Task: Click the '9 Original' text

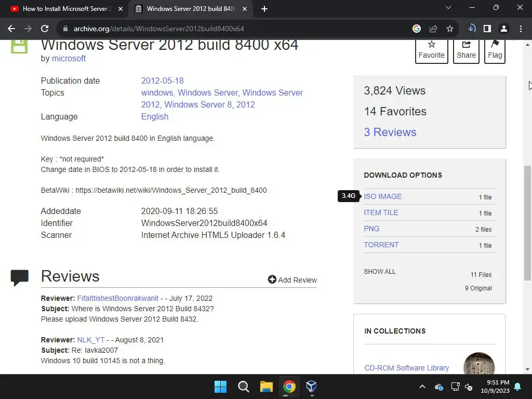Action: pyautogui.click(x=478, y=288)
